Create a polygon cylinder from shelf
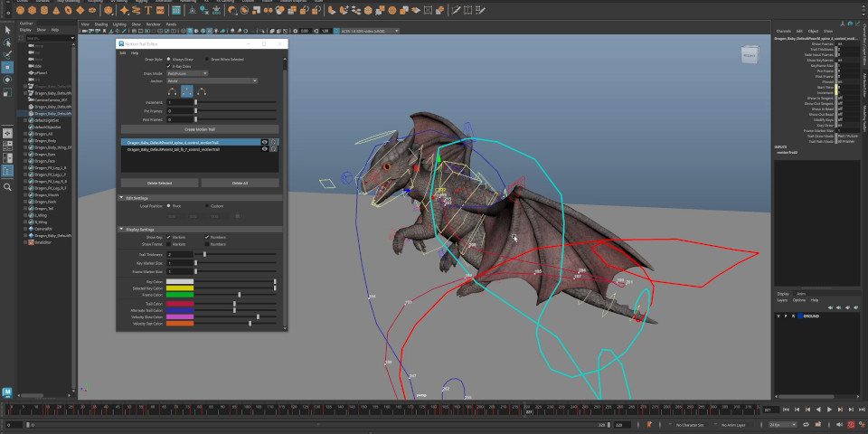This screenshot has height=434, width=868. point(45,10)
